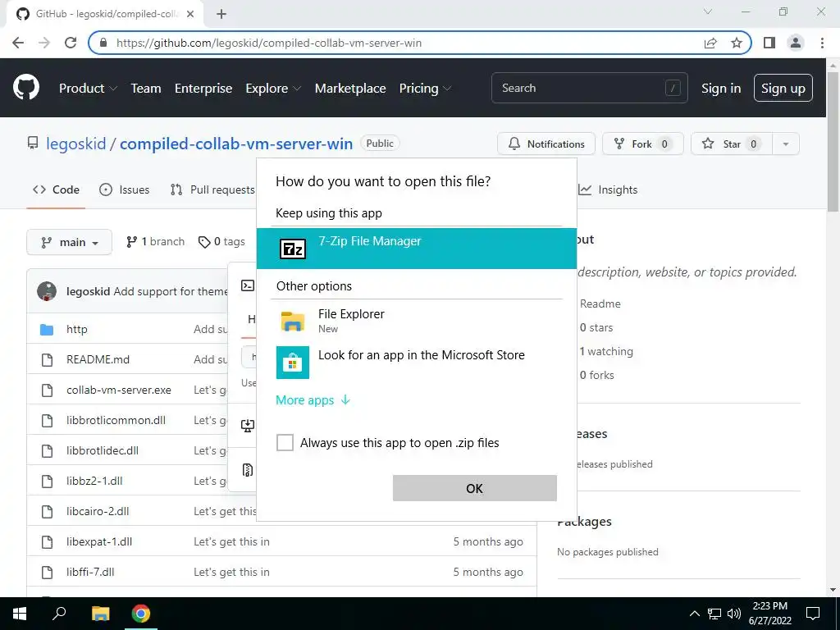Check Always use this app for .zip
The height and width of the screenshot is (630, 840).
pos(285,442)
